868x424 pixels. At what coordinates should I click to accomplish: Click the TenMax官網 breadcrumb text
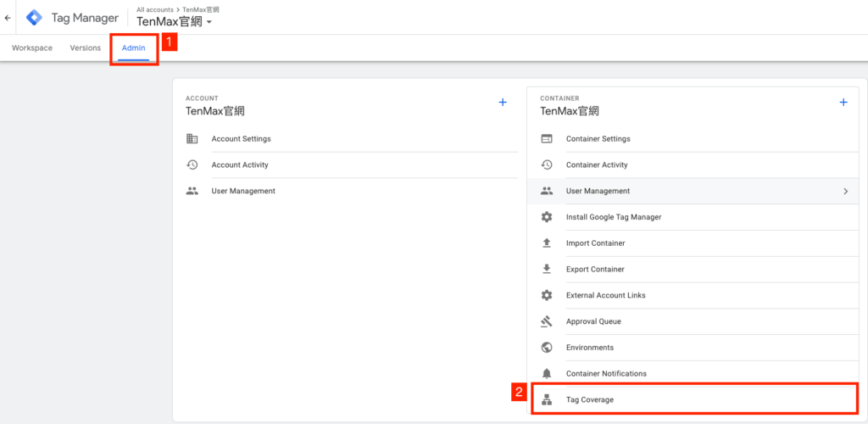click(x=201, y=9)
